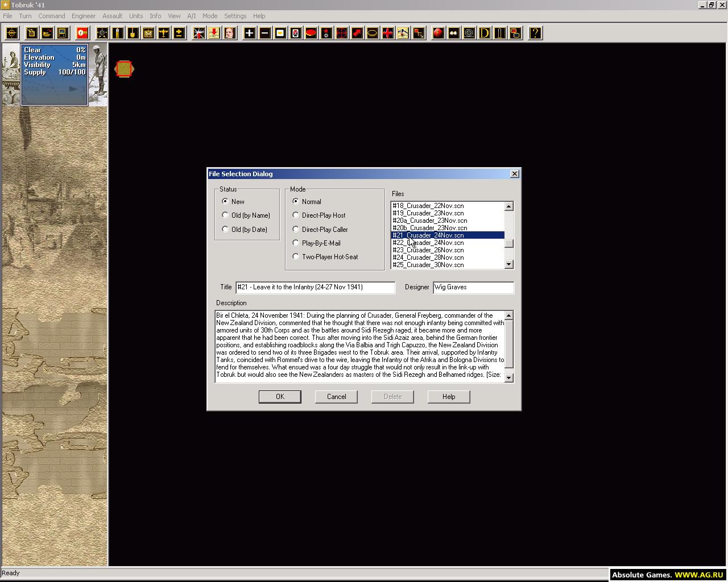
Task: Click the yellow question mark help icon
Action: click(x=535, y=33)
